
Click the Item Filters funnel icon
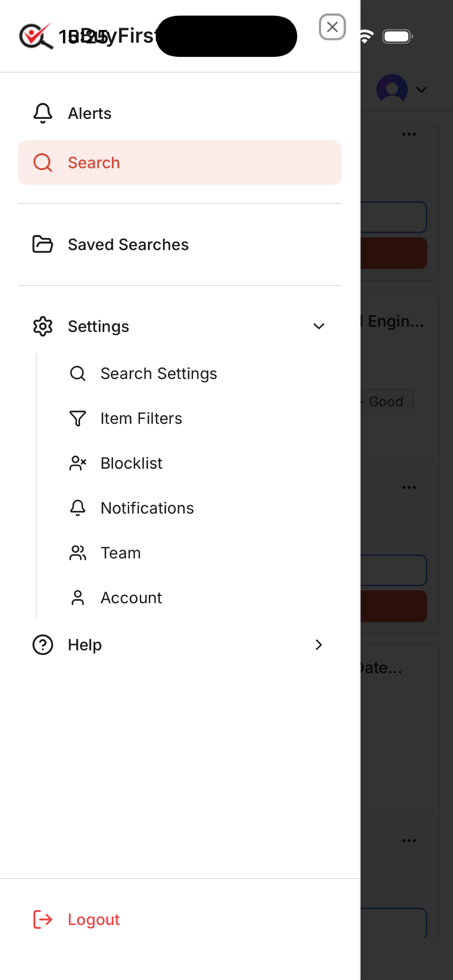pos(78,418)
